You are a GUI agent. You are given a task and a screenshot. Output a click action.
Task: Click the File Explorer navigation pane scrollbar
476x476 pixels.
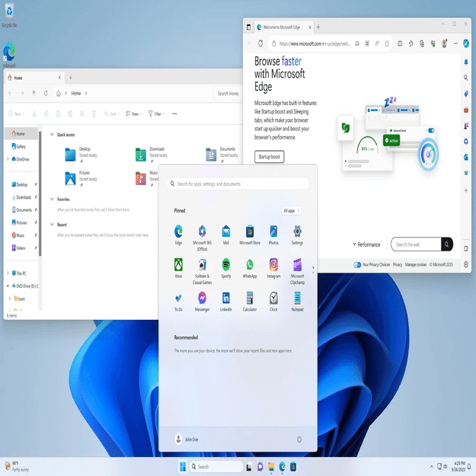40,194
